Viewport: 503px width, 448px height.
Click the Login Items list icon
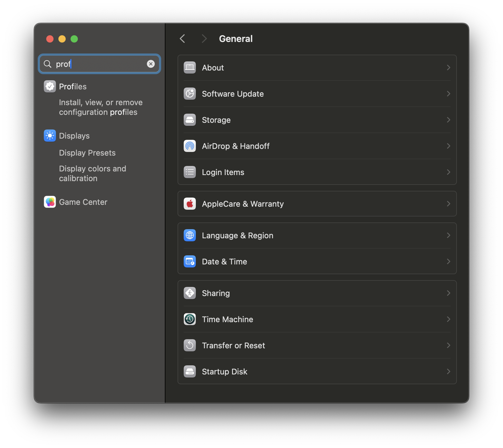(190, 172)
